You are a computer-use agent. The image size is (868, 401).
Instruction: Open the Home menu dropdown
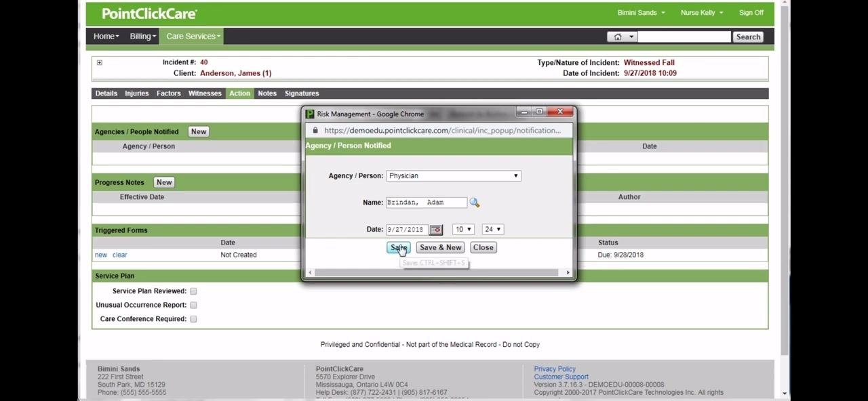pyautogui.click(x=106, y=37)
